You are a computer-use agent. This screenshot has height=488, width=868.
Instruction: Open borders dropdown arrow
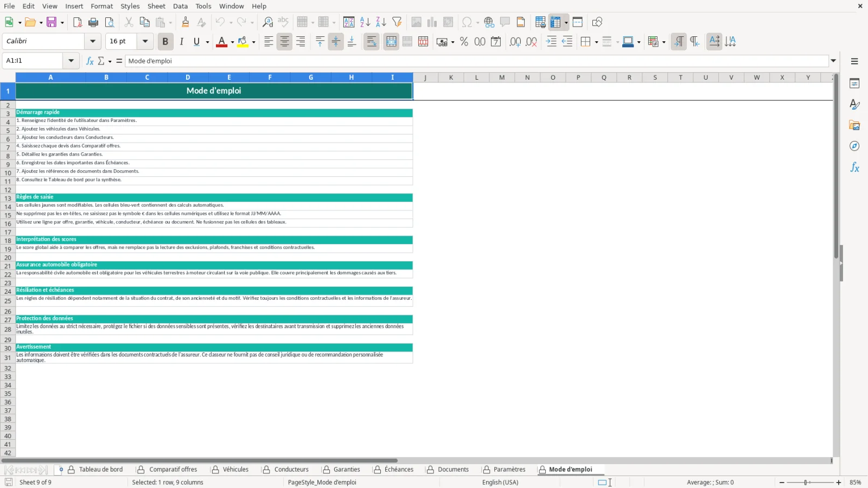[x=596, y=42]
